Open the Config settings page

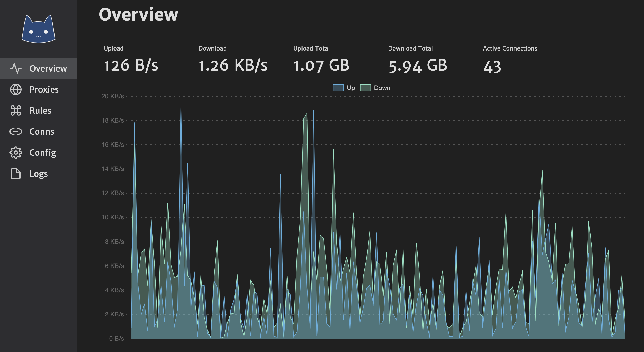(42, 153)
